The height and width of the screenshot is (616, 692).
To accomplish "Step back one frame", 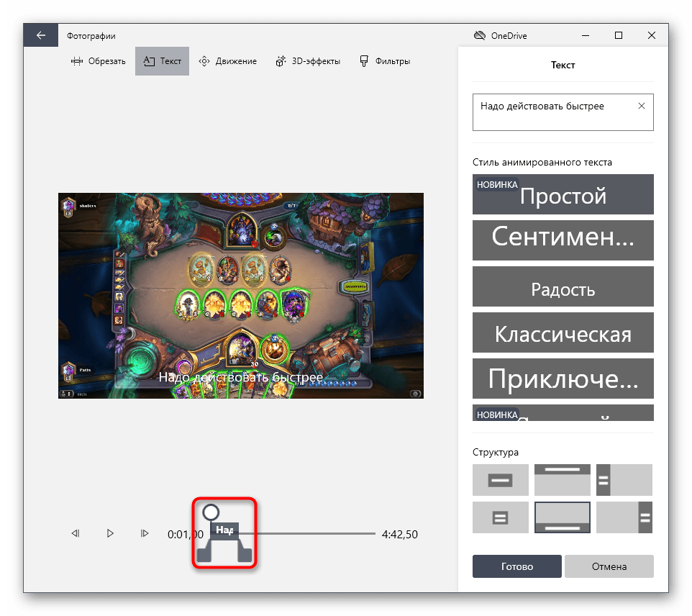I will coord(75,534).
